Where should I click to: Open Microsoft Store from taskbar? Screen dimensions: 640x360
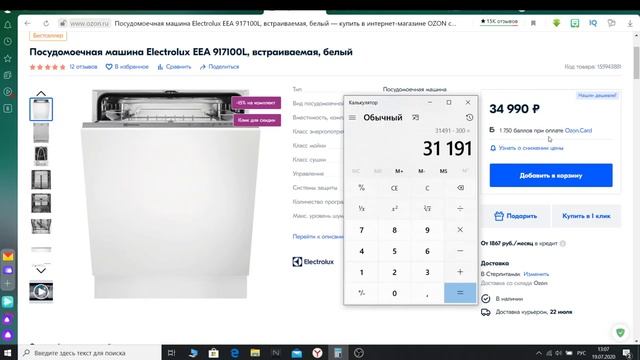[213, 353]
